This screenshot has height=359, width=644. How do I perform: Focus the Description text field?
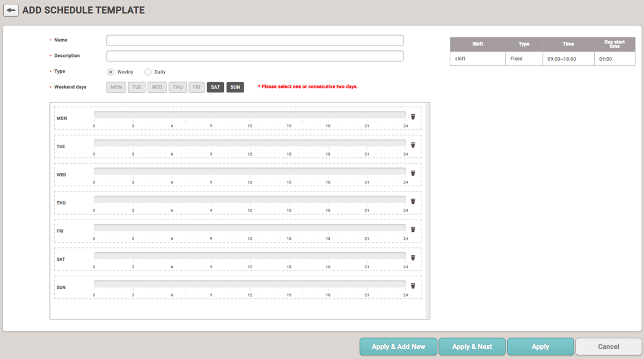click(x=254, y=56)
